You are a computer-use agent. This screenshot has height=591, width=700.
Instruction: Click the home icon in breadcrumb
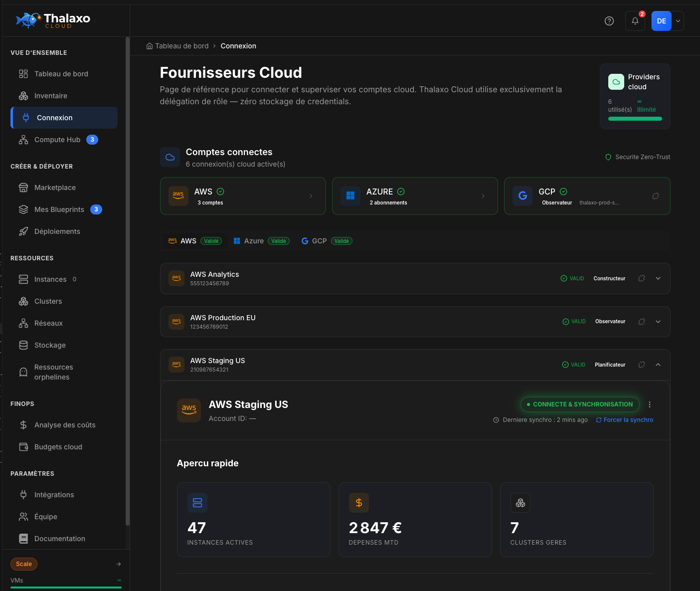pos(149,46)
